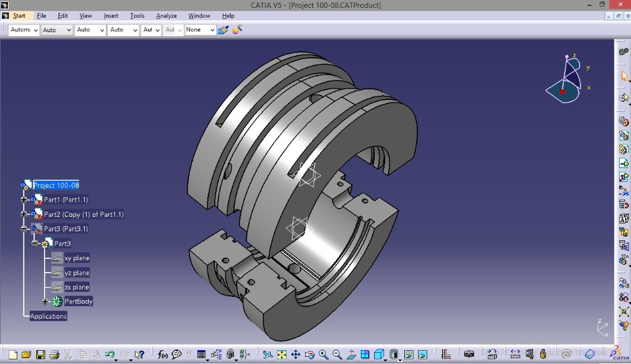Select the zx plane tree item
This screenshot has height=364, width=631.
[x=76, y=287]
